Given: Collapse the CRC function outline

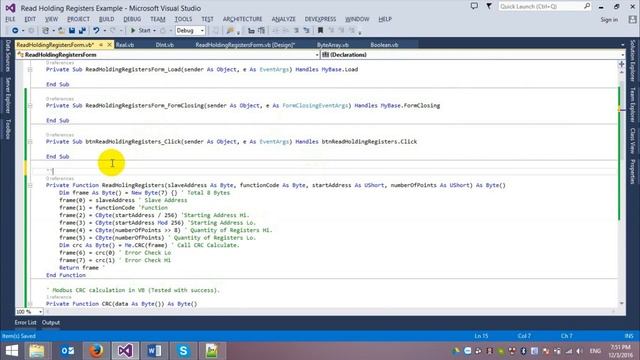Looking at the screenshot, I should [x=30, y=304].
